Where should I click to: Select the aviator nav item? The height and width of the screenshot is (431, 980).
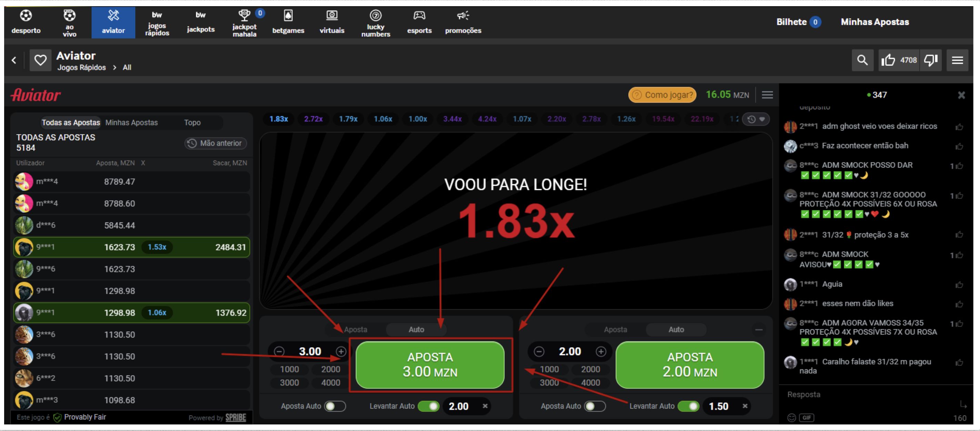[113, 22]
